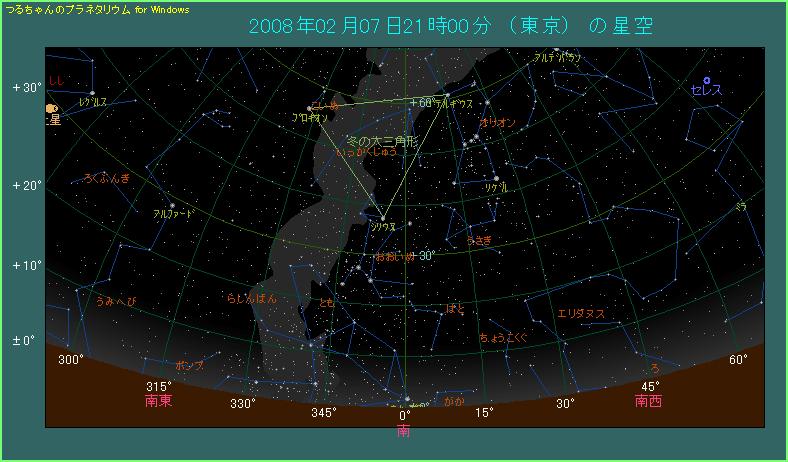Click the 南東 (southeast) direction label
The height and width of the screenshot is (462, 788).
(160, 401)
